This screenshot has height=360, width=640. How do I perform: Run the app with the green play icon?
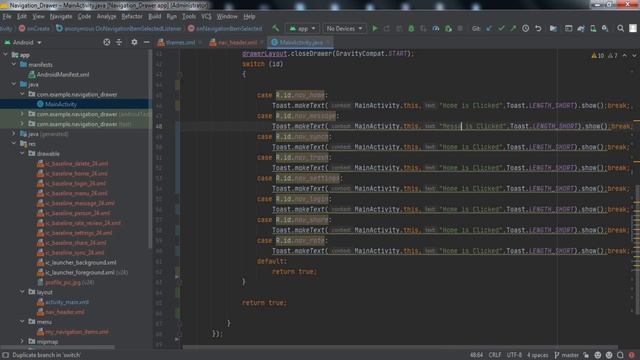375,29
